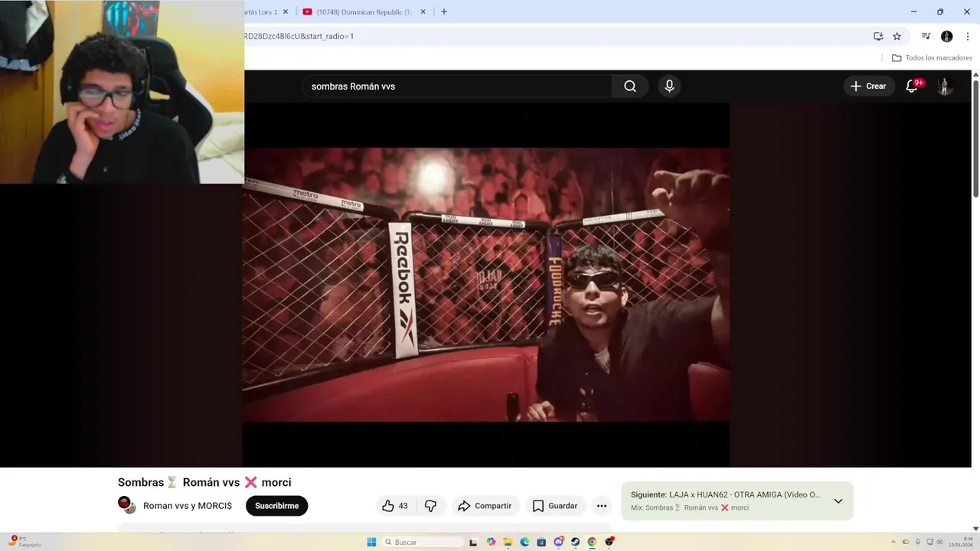980x551 pixels.
Task: Click the YouTube search field
Action: [x=458, y=86]
